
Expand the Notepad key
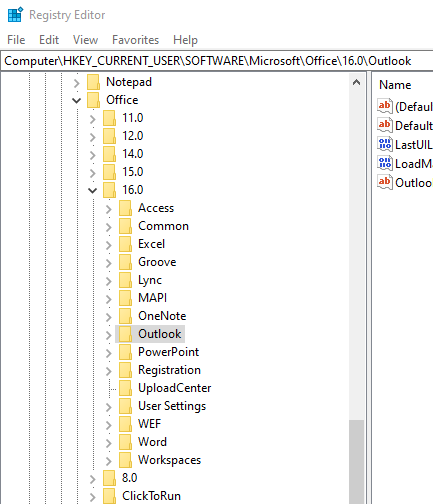tap(77, 82)
